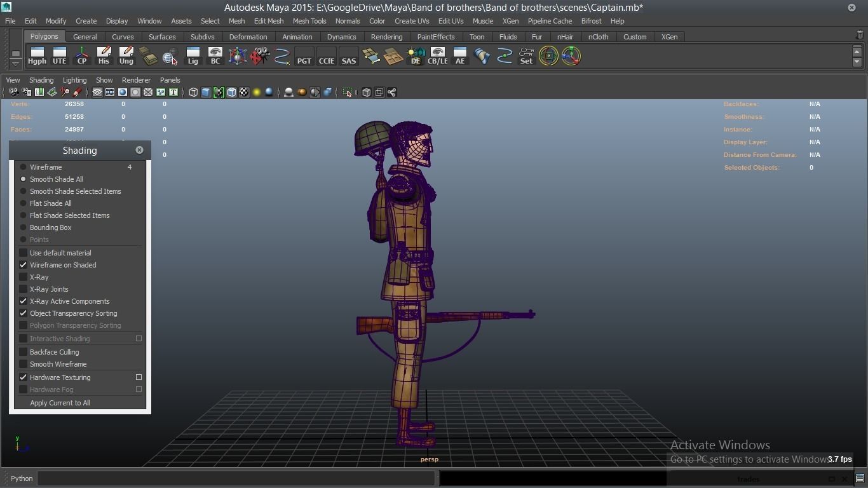Toggle the film gate panel toolbar icon

(110, 92)
